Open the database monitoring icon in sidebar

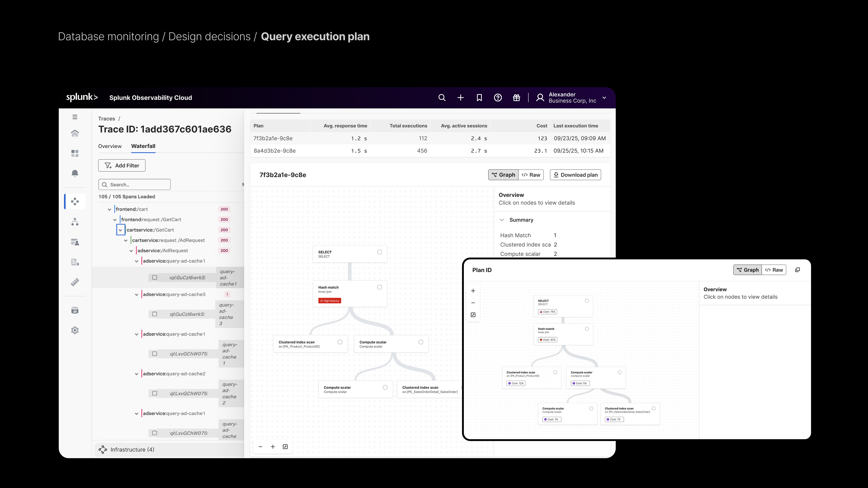click(x=74, y=310)
